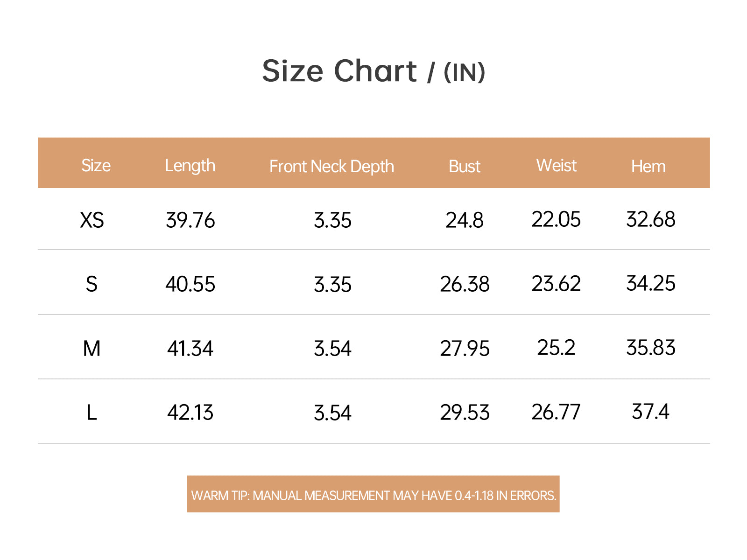Select the XS size row label
The height and width of the screenshot is (560, 747).
pyautogui.click(x=92, y=220)
